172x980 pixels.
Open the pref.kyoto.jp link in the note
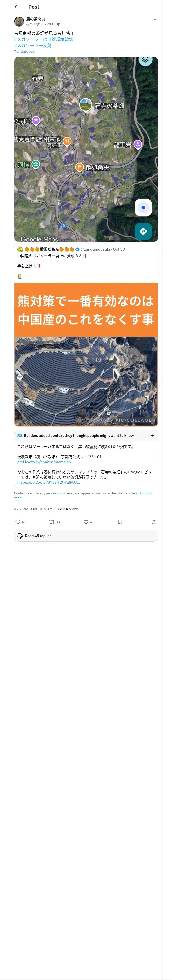click(x=45, y=462)
